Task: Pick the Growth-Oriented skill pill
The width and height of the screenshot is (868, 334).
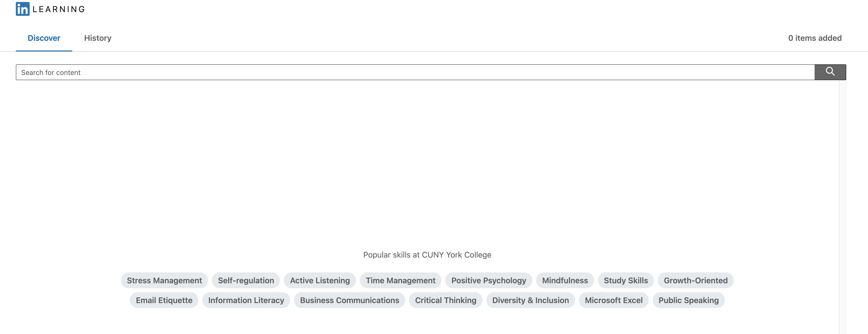Action: click(x=695, y=280)
